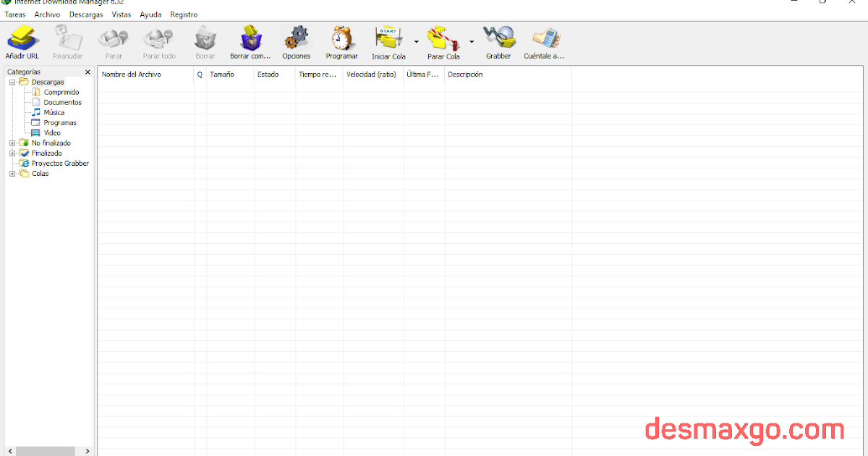
Task: Collapse the Descargas tree node
Action: [12, 83]
